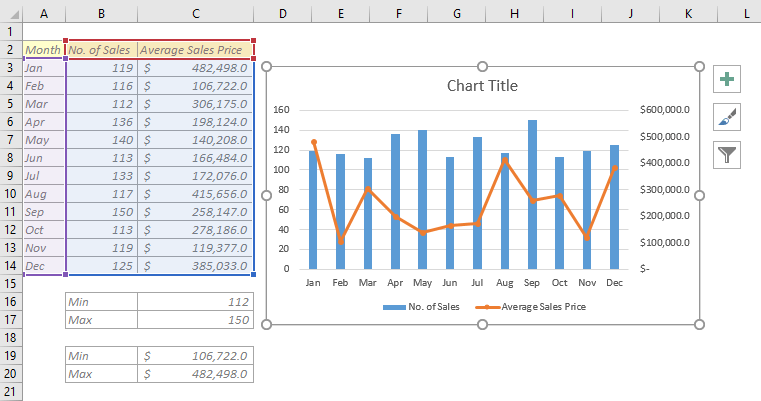
Task: Click the top-right chart resize handle
Action: tap(699, 66)
